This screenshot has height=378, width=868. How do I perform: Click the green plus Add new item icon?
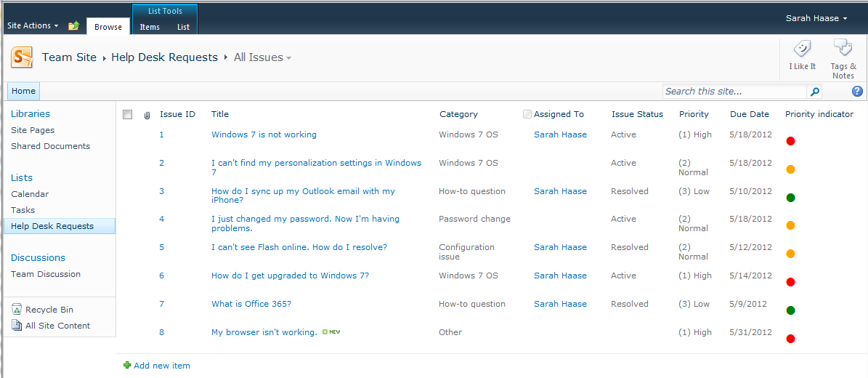127,366
